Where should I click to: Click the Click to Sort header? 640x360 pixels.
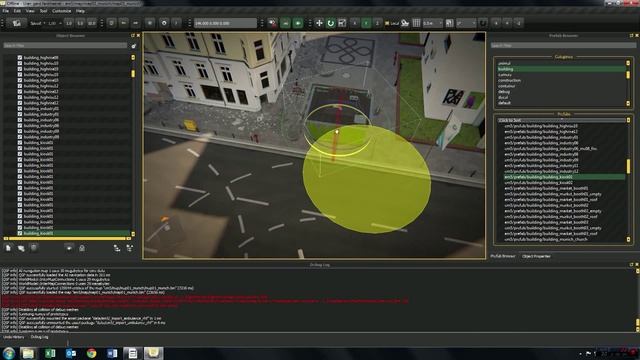[561, 120]
